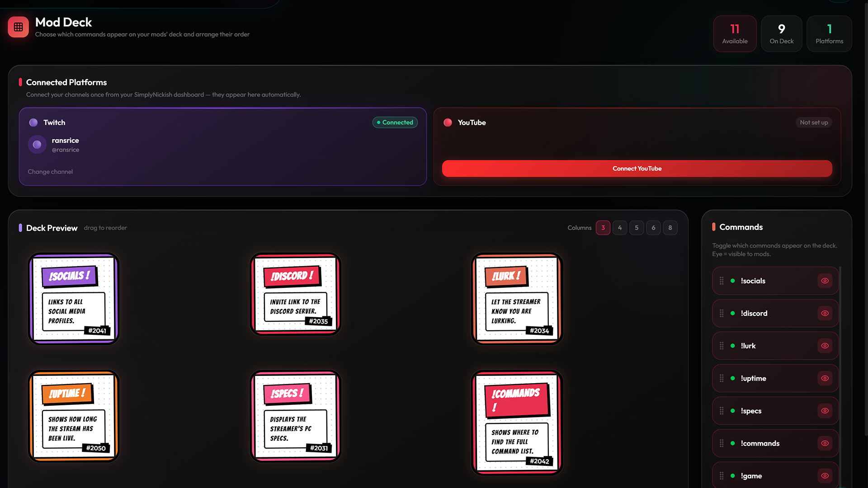Image resolution: width=868 pixels, height=488 pixels.
Task: Select the !LURK deck card
Action: [x=517, y=299]
